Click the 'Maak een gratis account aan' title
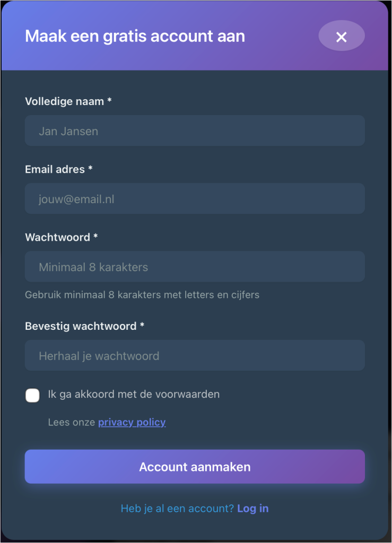This screenshot has height=543, width=392. (135, 37)
